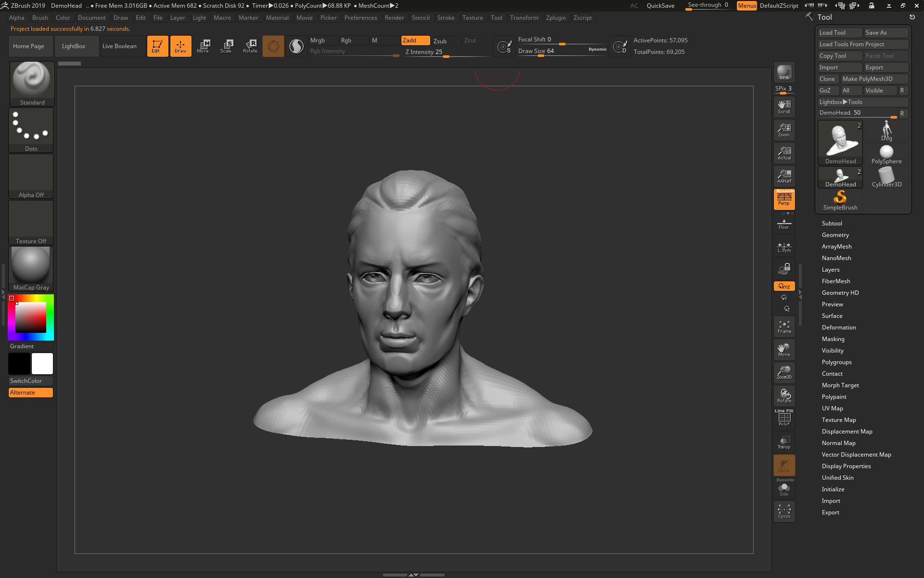Click the BPR render icon
924x578 pixels.
pos(784,72)
